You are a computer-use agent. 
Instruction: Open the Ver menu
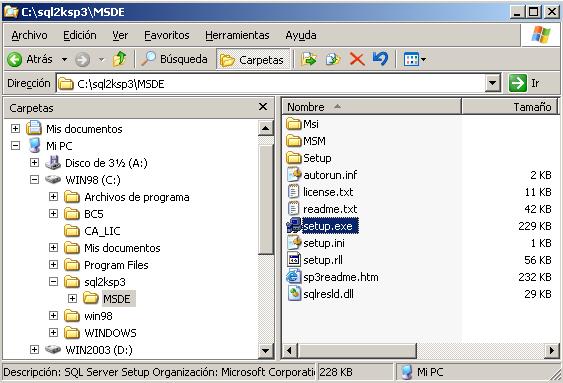[x=120, y=35]
